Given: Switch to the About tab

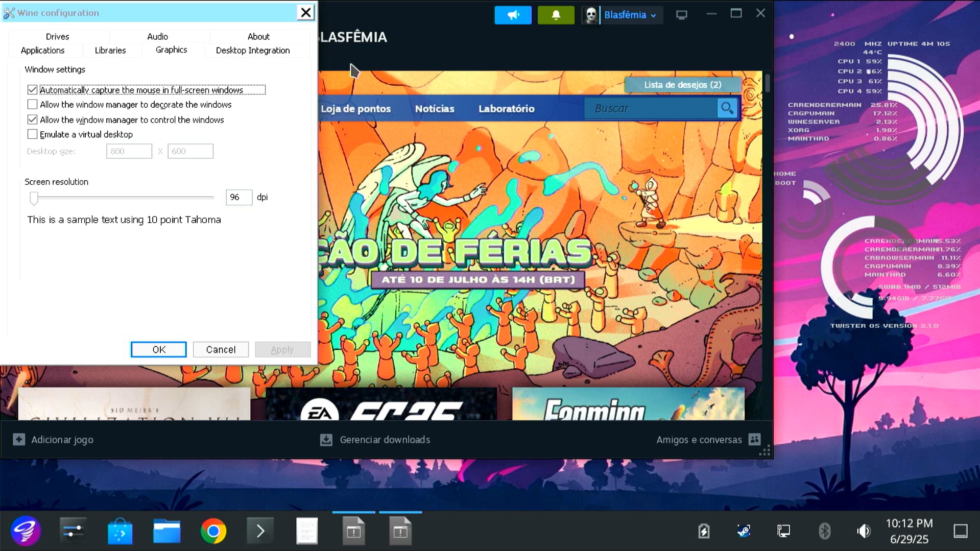Looking at the screenshot, I should 258,36.
